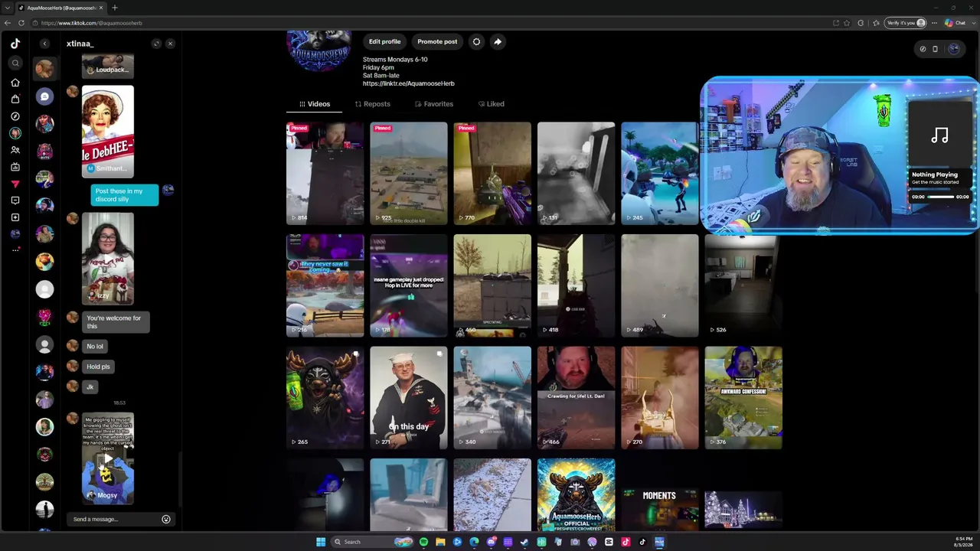Click the 'You're welcome for this' message
Viewport: 980px width, 551px height.
116,322
